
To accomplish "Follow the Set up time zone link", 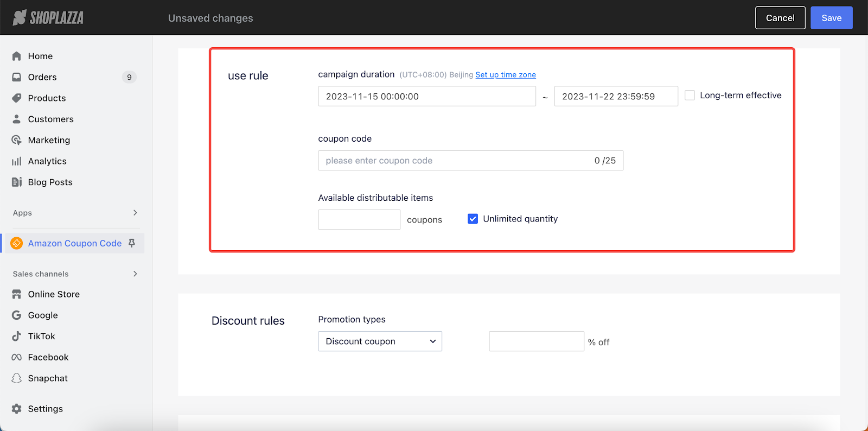I will point(506,75).
